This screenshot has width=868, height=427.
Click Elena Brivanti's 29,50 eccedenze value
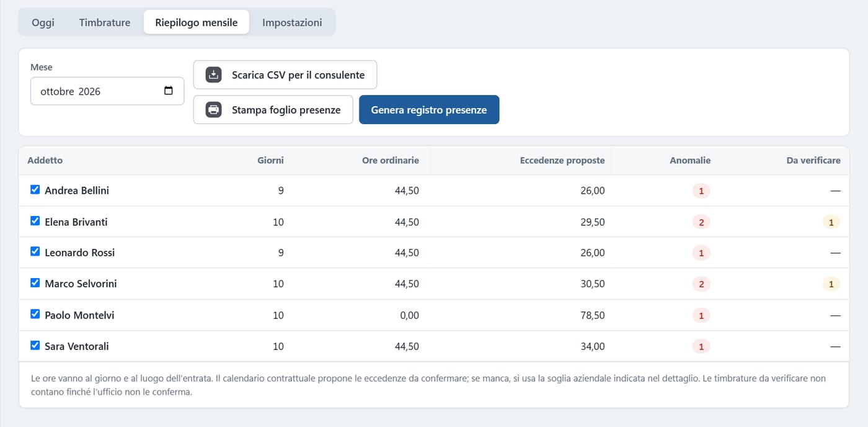pyautogui.click(x=593, y=222)
